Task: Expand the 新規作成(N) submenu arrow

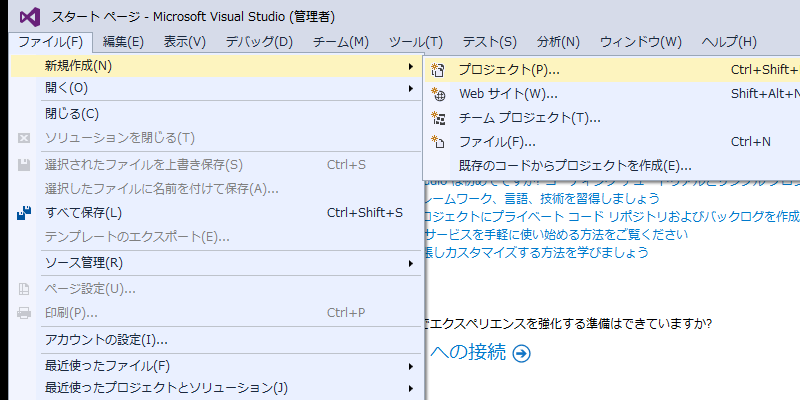Action: [x=410, y=66]
